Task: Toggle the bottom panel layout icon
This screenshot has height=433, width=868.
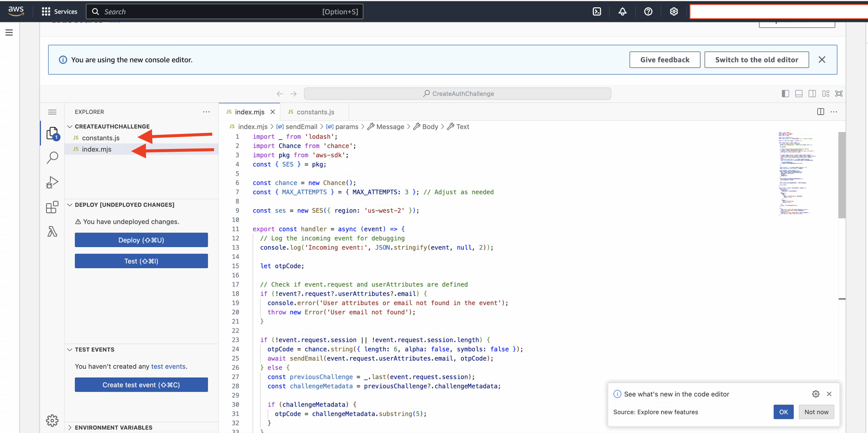Action: point(798,94)
